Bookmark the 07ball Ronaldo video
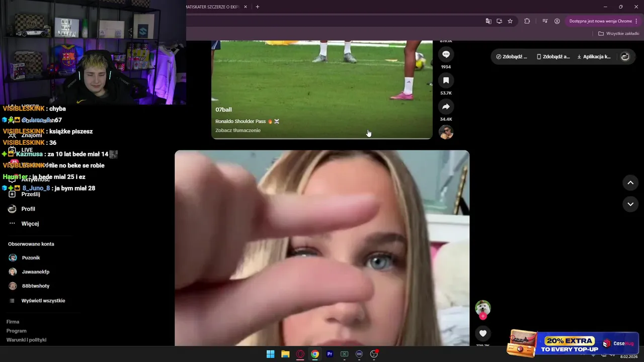Viewport: 644px width, 362px height. coord(446,80)
